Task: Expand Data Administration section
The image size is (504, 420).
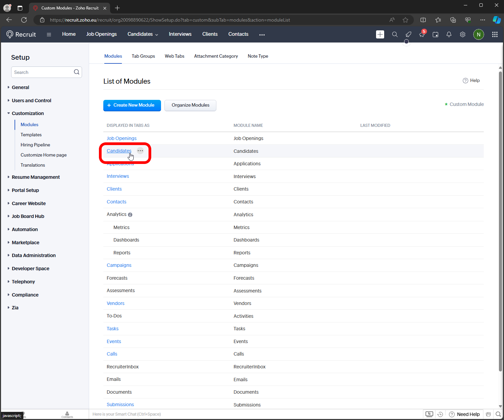Action: click(33, 255)
